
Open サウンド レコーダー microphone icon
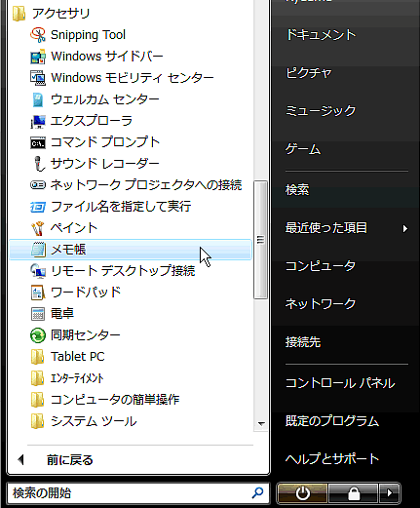(x=38, y=164)
